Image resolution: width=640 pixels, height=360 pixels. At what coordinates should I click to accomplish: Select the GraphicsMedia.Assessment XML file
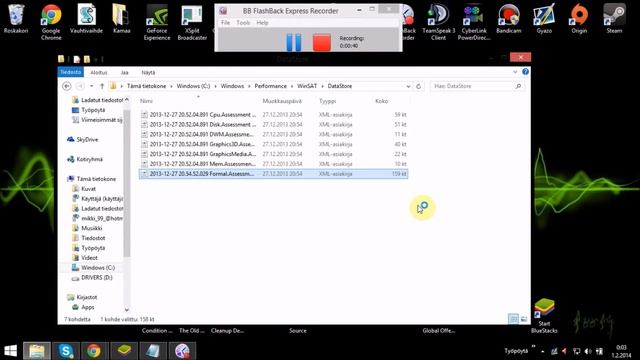click(273, 154)
